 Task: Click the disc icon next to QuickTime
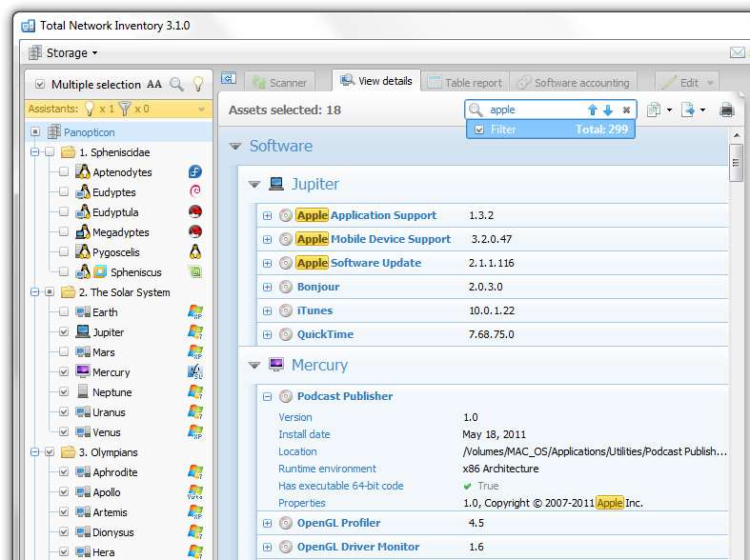point(286,334)
